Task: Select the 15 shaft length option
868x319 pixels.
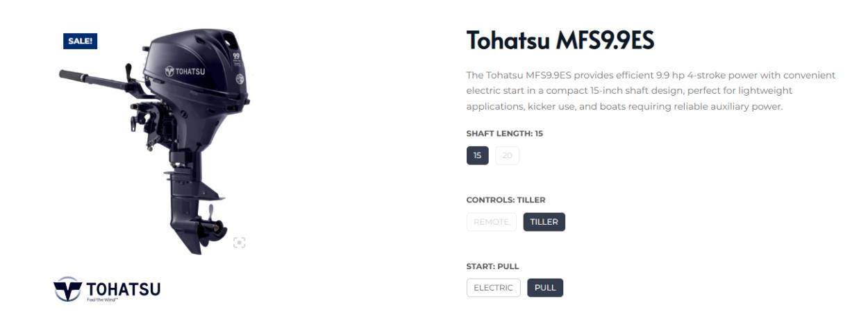Action: point(477,156)
